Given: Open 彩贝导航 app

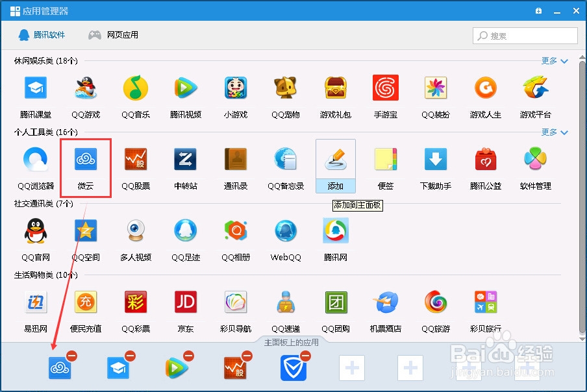Looking at the screenshot, I should (x=236, y=302).
